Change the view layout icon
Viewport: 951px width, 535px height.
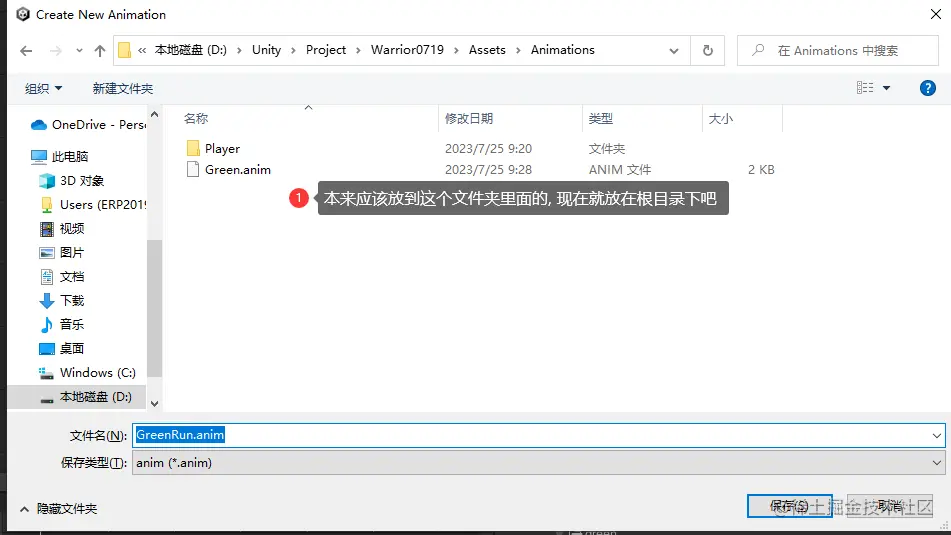[x=865, y=88]
